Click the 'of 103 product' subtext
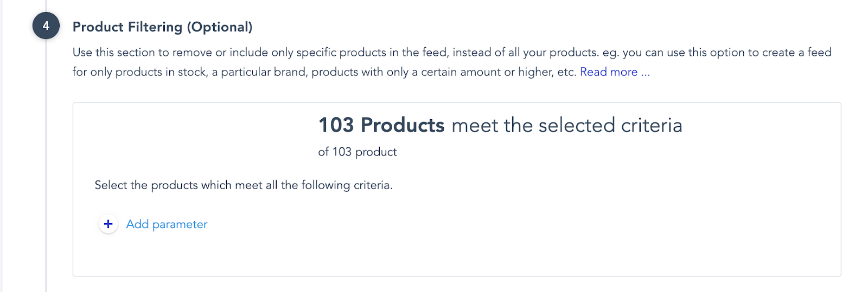Screen dimensions: 868x292 point(358,152)
